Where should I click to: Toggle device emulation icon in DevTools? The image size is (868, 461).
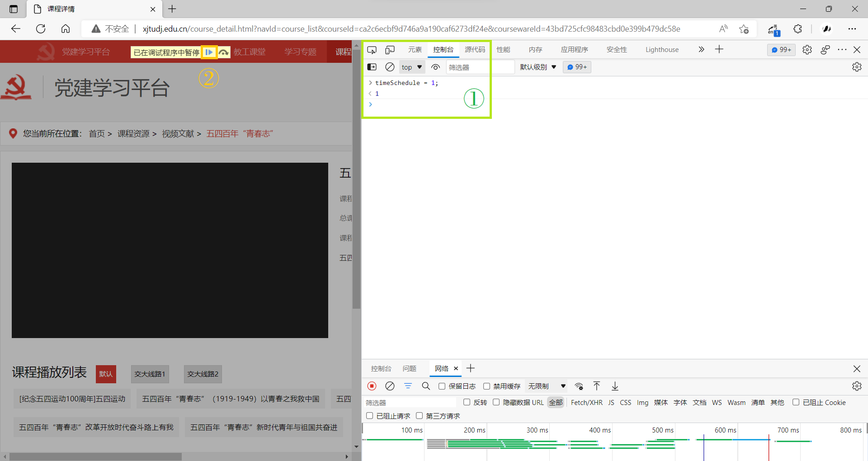(390, 50)
